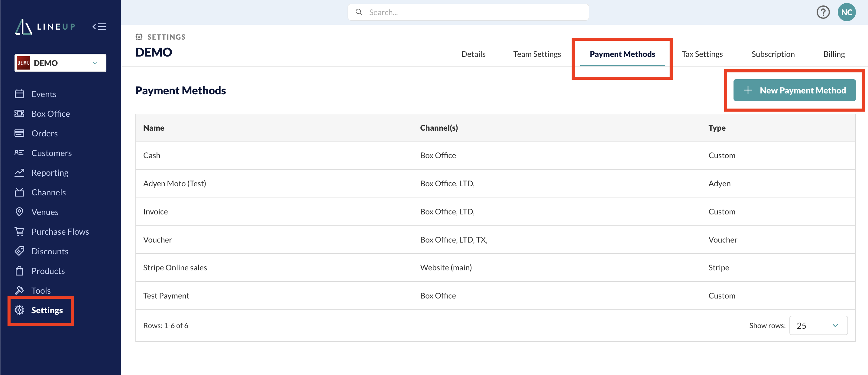This screenshot has height=375, width=868.
Task: Click the Tools hammer icon
Action: (x=20, y=290)
